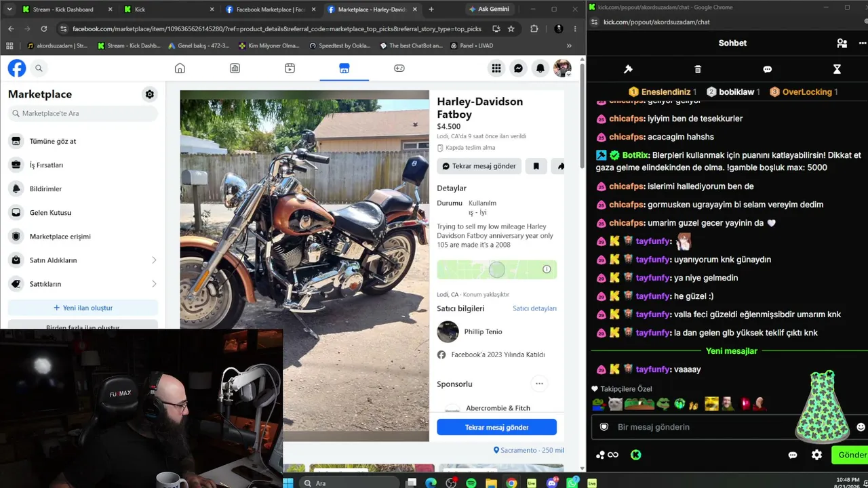Reload the Facebook page
868x488 pixels.
(44, 29)
